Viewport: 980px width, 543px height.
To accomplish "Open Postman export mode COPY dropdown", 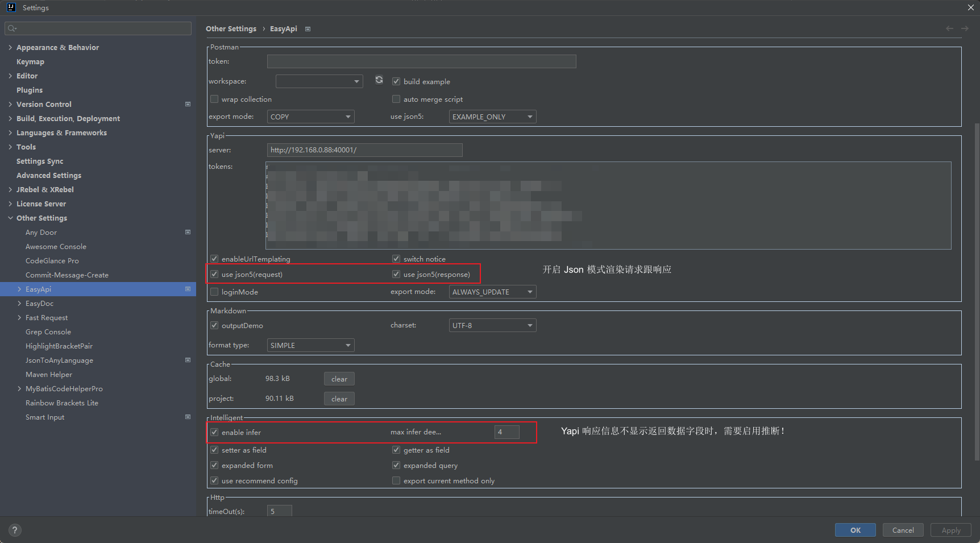I will tap(310, 117).
